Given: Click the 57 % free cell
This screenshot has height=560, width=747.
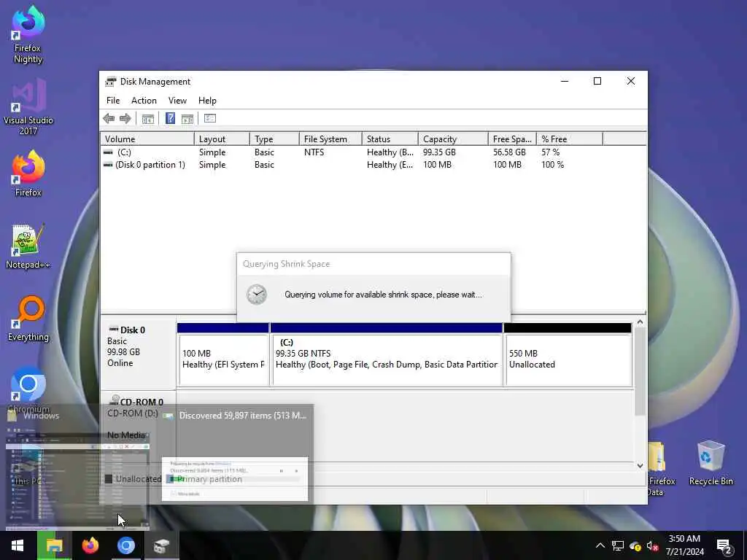Looking at the screenshot, I should pos(550,152).
